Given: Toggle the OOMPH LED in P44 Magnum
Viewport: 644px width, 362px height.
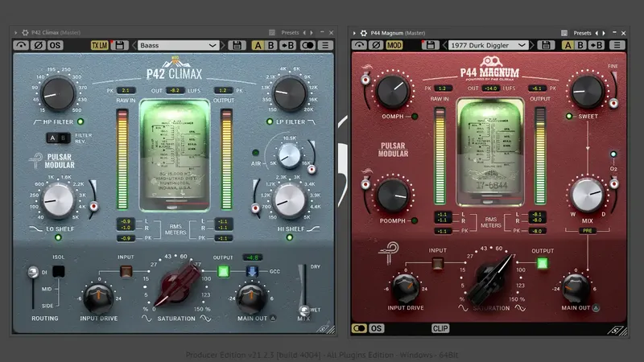Looking at the screenshot, I should click(415, 117).
